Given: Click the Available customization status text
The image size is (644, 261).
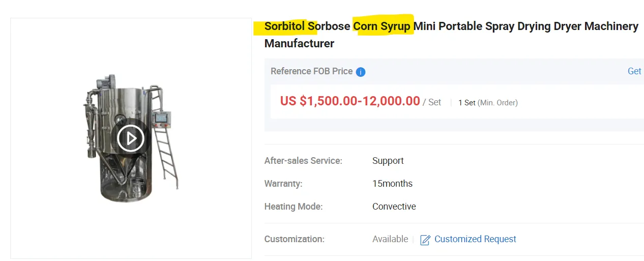Looking at the screenshot, I should [390, 239].
